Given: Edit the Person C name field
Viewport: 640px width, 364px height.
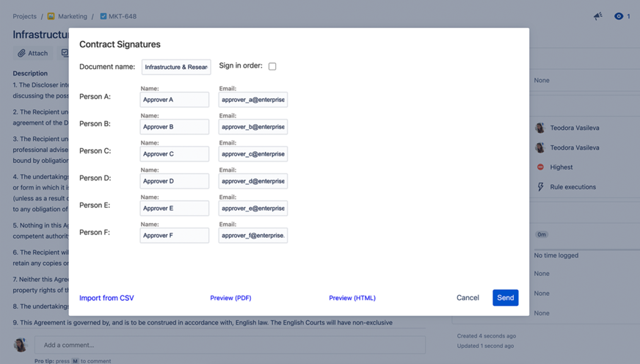Looking at the screenshot, I should pos(174,154).
